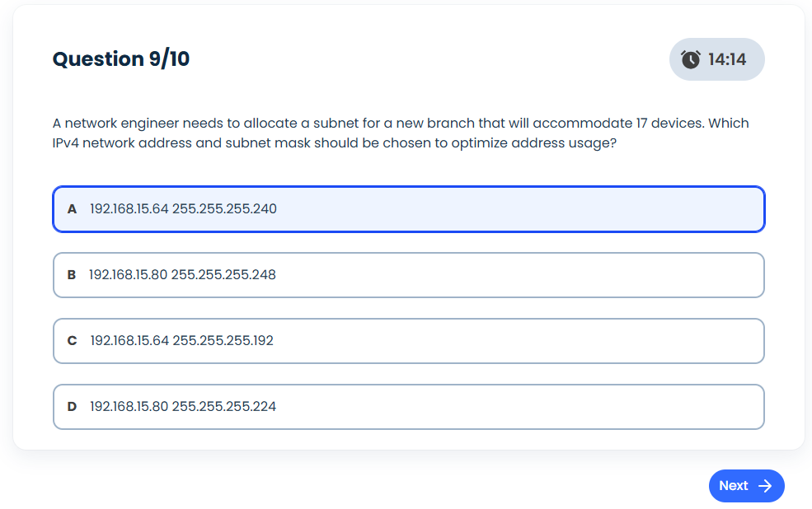Viewport: 812px width, 509px height.
Task: Choose answer B with mask 255.255.255.248
Action: coord(409,275)
